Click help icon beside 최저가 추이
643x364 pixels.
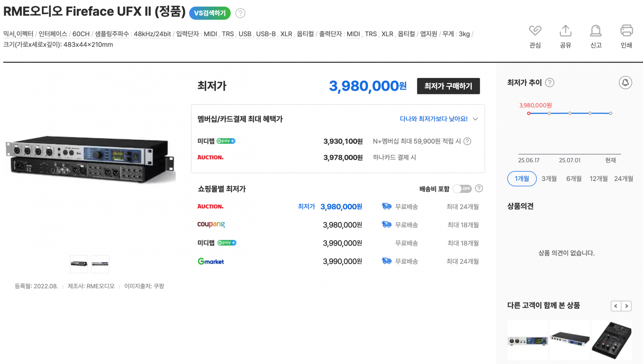point(550,83)
